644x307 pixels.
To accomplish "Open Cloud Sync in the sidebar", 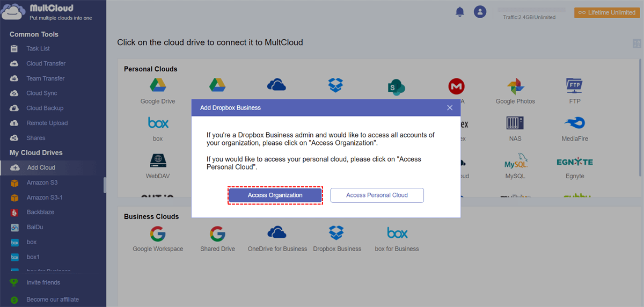I will [42, 93].
